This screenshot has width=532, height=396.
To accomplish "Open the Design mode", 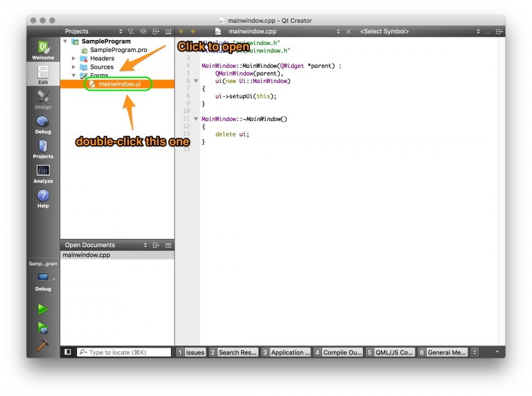I will coord(43,99).
